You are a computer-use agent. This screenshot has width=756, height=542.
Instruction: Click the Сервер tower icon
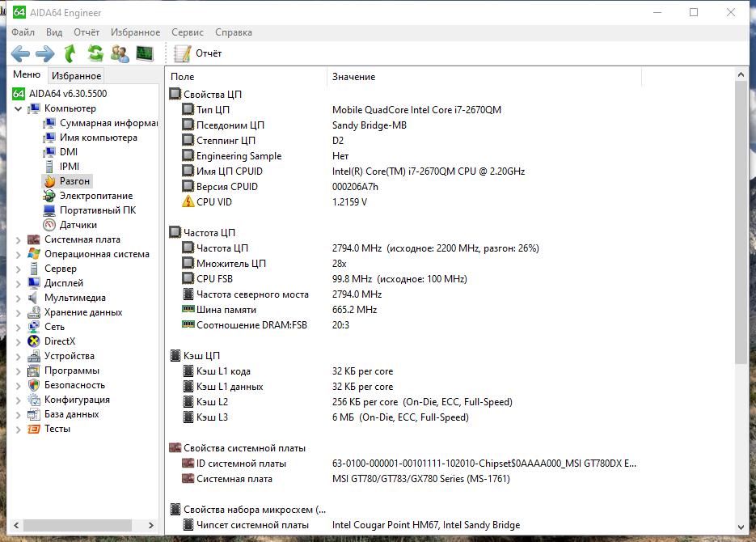pos(34,269)
